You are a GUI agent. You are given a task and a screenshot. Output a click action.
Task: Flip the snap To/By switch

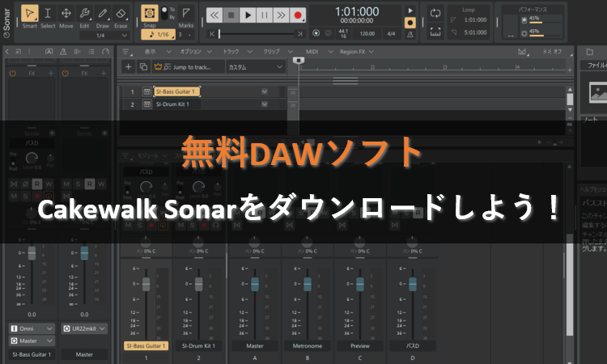click(164, 13)
